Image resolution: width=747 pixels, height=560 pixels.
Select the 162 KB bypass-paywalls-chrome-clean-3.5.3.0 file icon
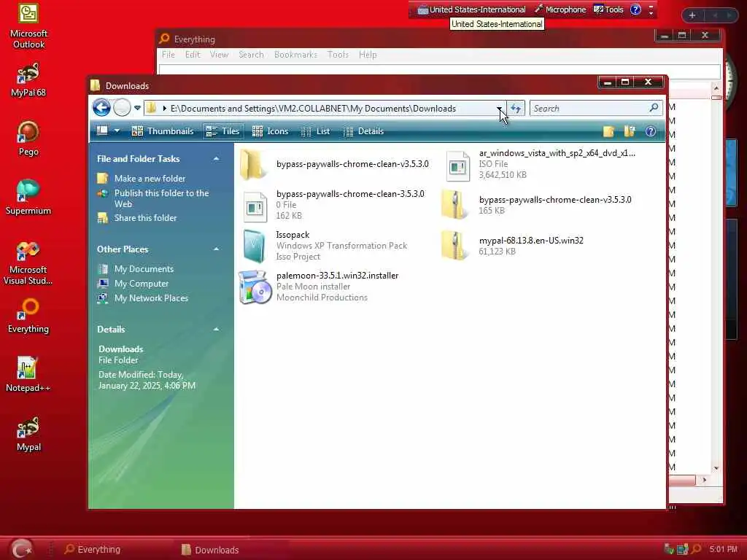pyautogui.click(x=255, y=206)
